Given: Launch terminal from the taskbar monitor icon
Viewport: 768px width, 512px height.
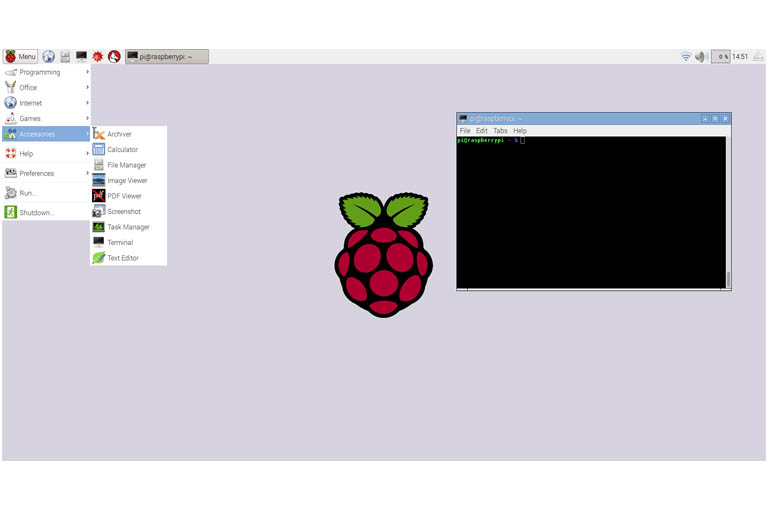Looking at the screenshot, I should (81, 57).
